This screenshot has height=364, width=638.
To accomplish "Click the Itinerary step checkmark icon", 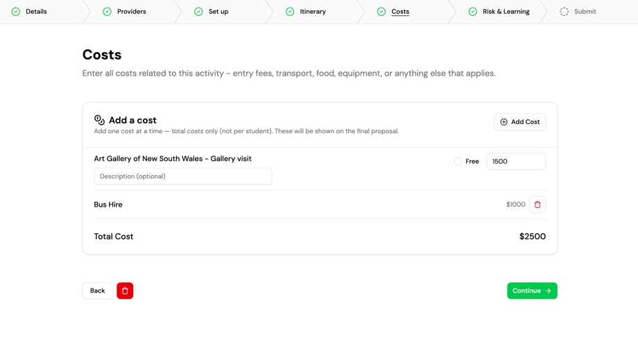I will click(290, 12).
